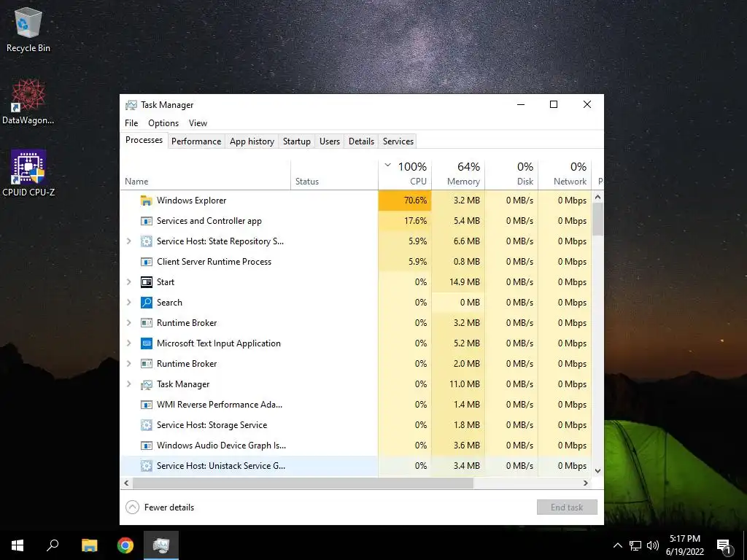Click the horizontal scrollbar right arrow
747x560 pixels.
tap(586, 483)
